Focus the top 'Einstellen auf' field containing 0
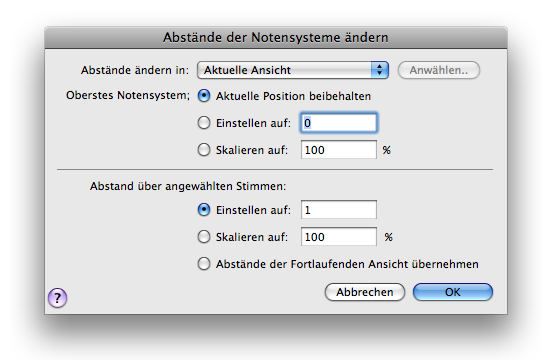The width and height of the screenshot is (558, 360). [x=338, y=123]
